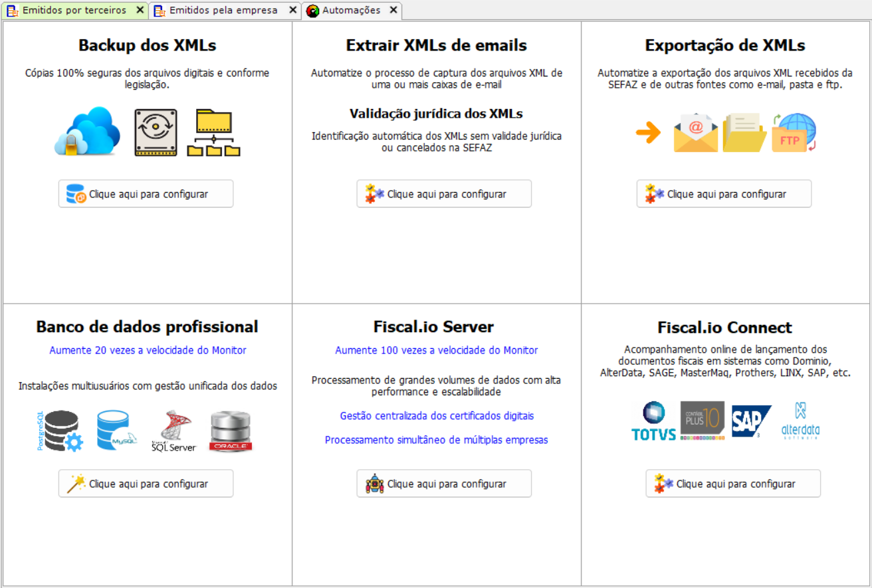Close the Emitidos pela empresa tab

click(x=292, y=10)
